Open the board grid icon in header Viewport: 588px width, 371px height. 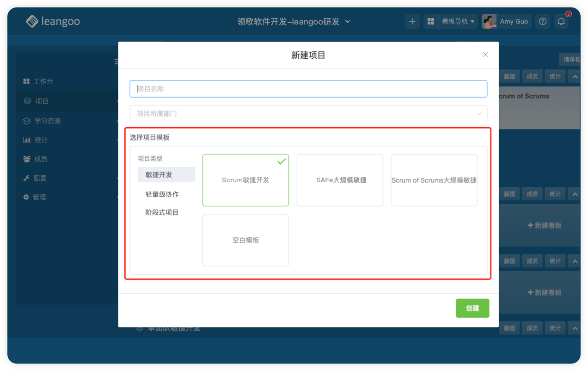[431, 21]
